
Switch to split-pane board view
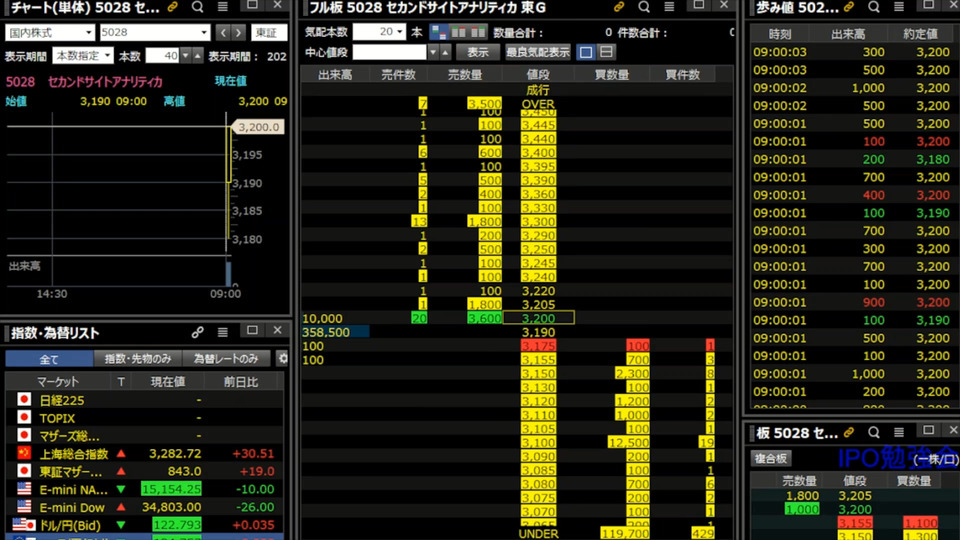coord(606,52)
